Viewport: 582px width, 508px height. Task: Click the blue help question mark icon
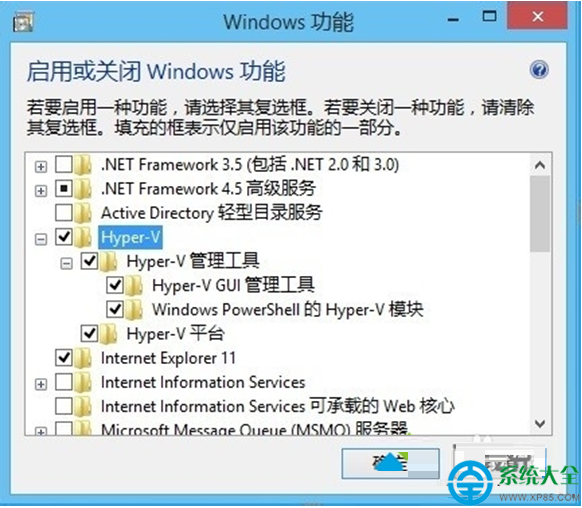click(539, 70)
